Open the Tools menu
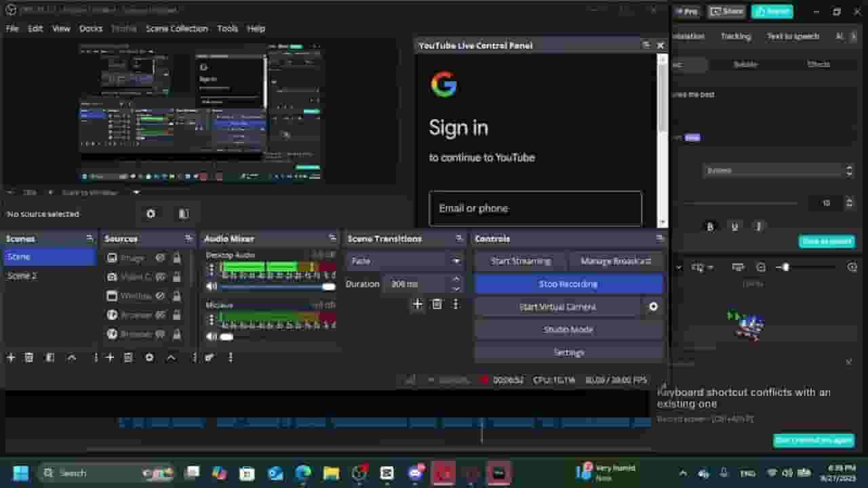Screen dimensions: 868x488 [227, 28]
